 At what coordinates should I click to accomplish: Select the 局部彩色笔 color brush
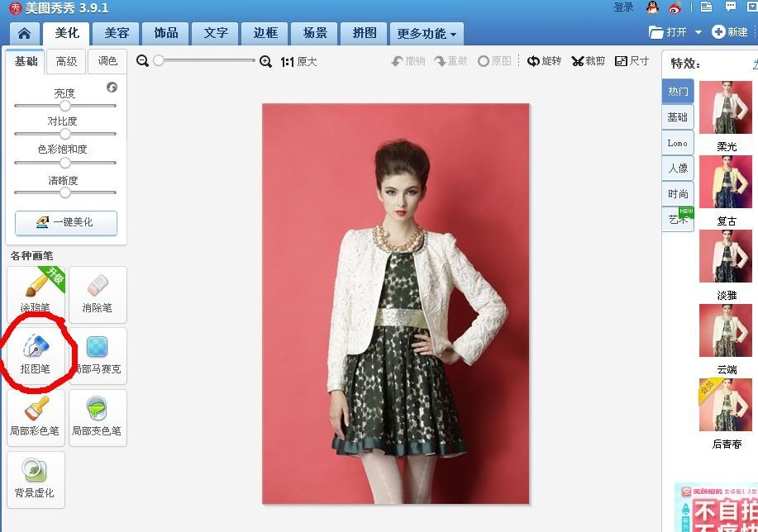point(36,416)
